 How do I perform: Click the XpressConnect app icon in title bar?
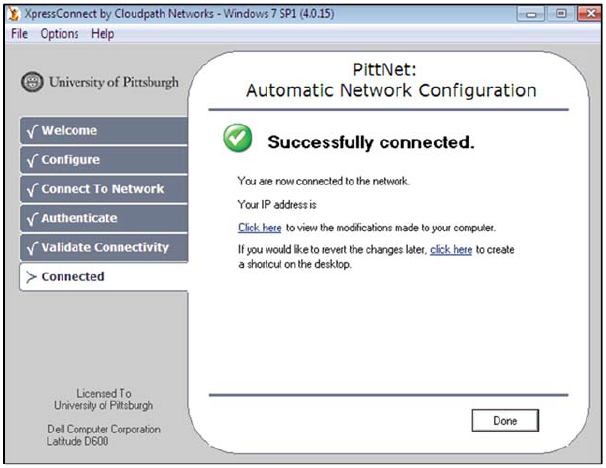pyautogui.click(x=14, y=14)
